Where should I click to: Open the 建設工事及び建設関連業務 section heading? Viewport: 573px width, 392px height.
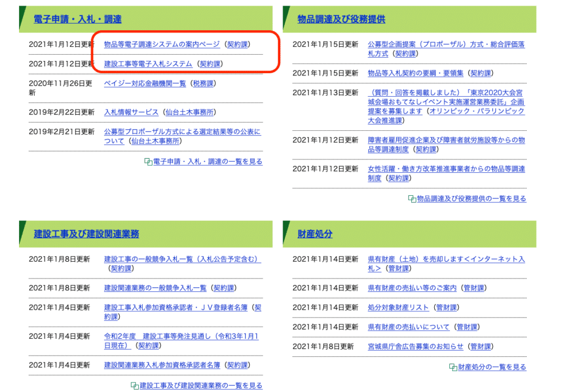[x=86, y=234]
